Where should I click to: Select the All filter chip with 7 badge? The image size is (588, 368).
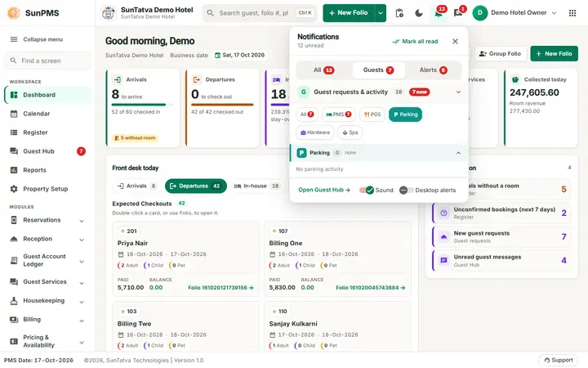pos(307,114)
